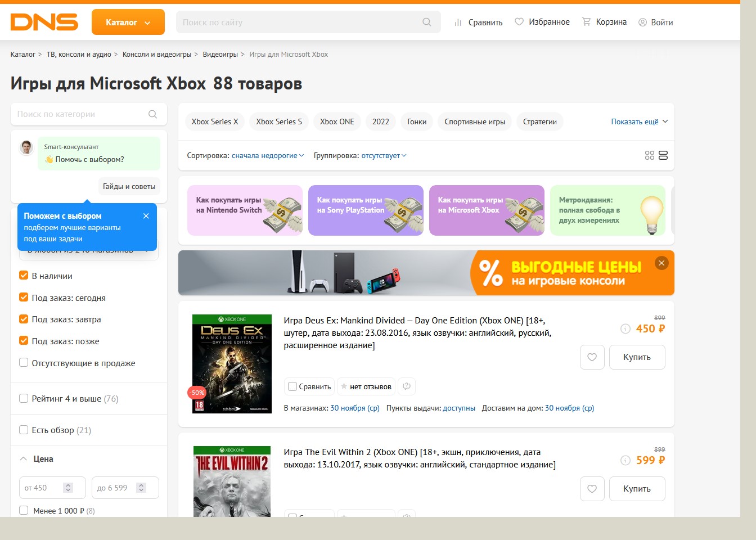Viewport: 756px width, 540px height.
Task: Open Метроидвания guide card
Action: tap(607, 210)
